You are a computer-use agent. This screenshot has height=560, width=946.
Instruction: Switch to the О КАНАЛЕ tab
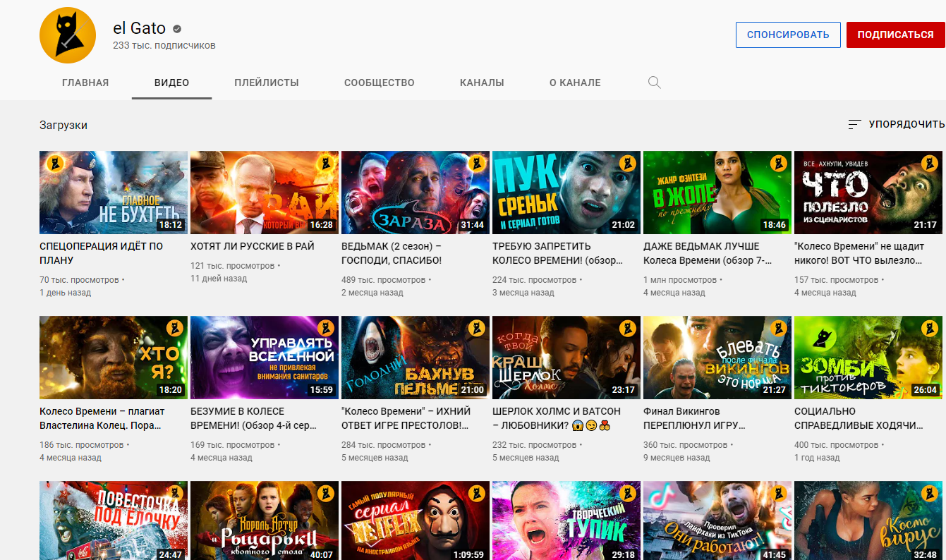(575, 83)
